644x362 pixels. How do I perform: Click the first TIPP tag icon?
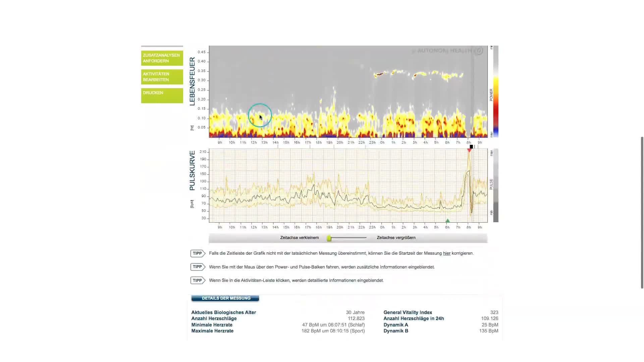point(198,253)
